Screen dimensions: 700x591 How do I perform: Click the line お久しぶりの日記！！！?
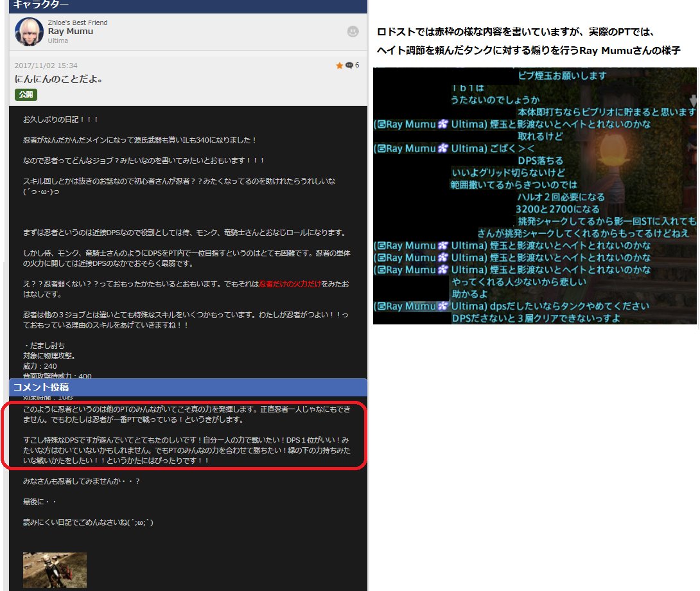(61, 119)
